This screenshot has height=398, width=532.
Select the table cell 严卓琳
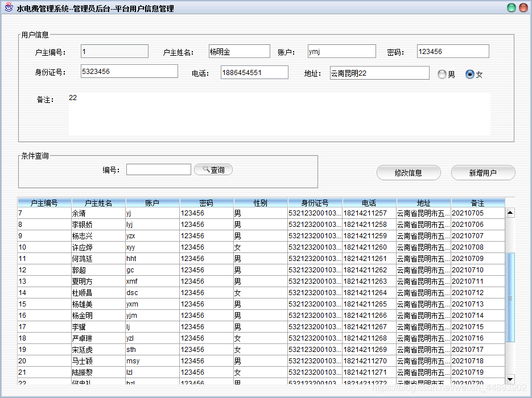tap(98, 338)
